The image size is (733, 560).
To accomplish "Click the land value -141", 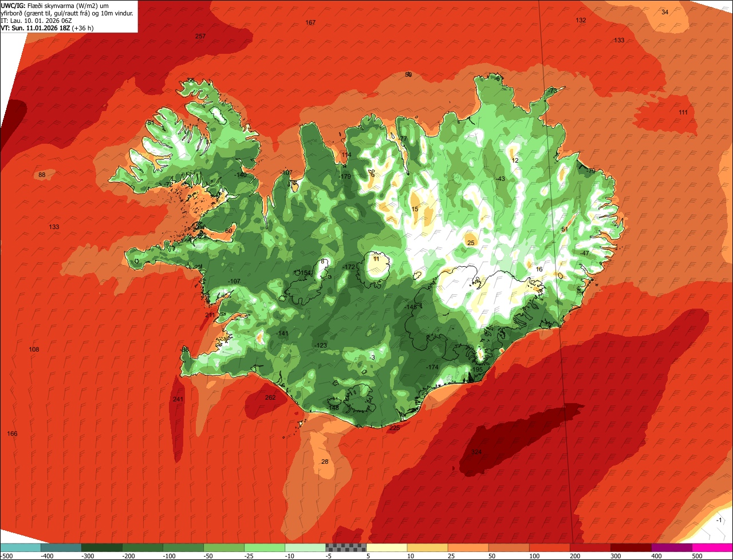I will tap(282, 333).
